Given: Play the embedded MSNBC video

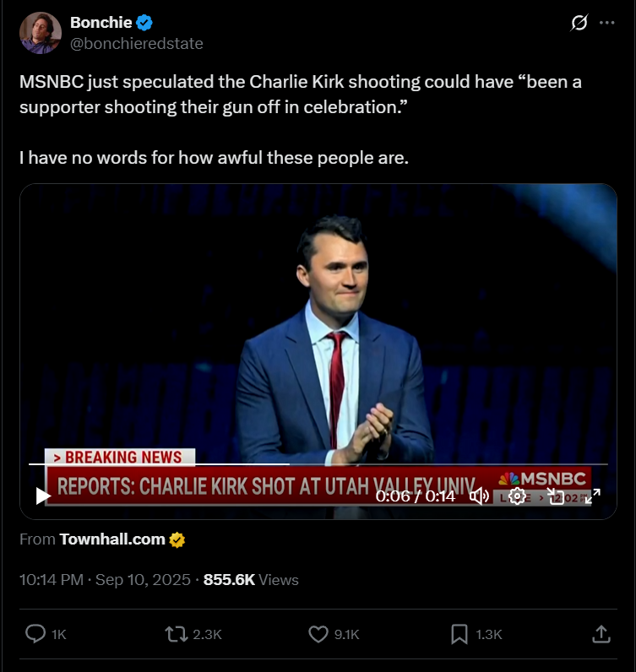Looking at the screenshot, I should point(42,496).
